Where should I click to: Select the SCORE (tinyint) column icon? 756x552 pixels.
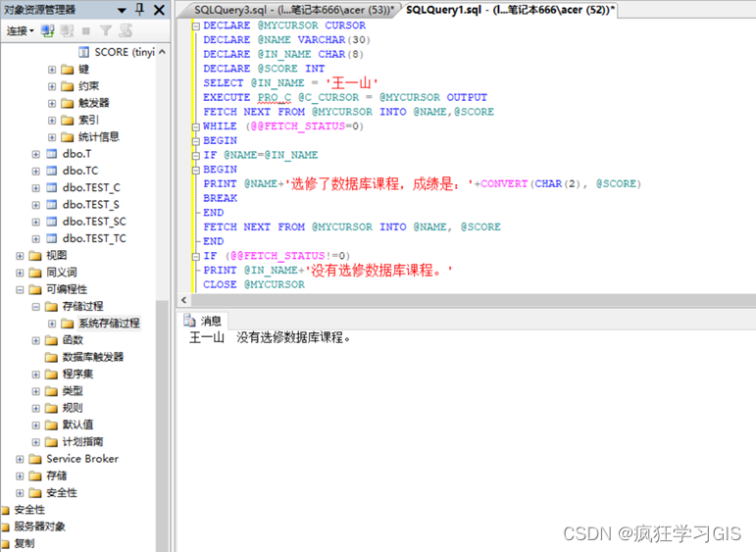84,52
